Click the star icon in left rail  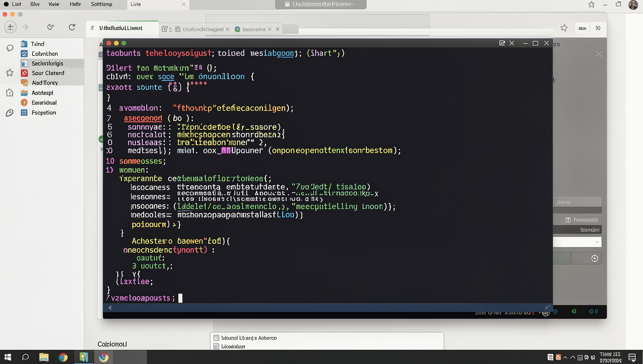(x=10, y=73)
